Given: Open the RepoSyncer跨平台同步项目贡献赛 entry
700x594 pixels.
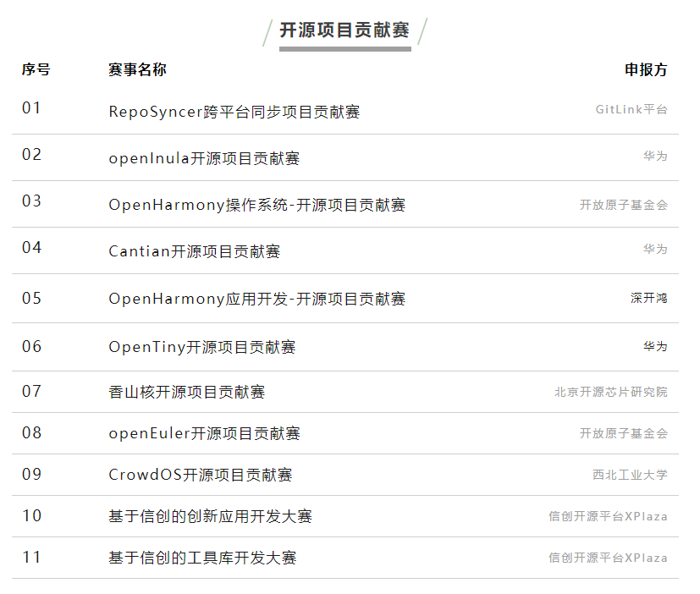Looking at the screenshot, I should [234, 112].
